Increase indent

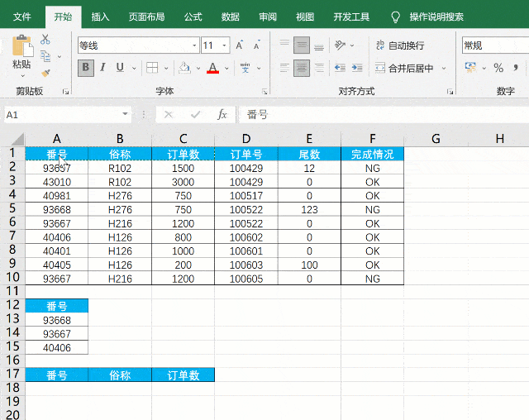point(357,68)
